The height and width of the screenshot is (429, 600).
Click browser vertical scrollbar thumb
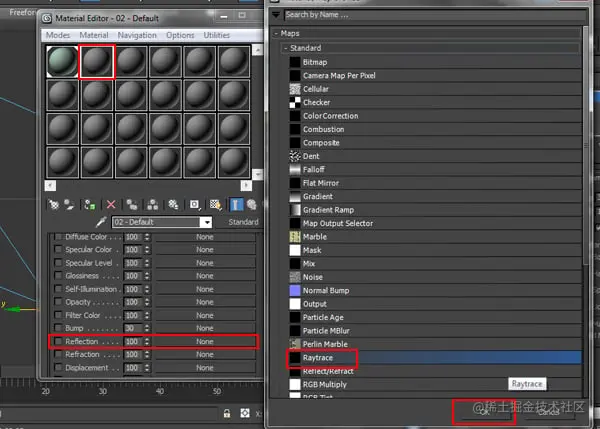click(585, 145)
